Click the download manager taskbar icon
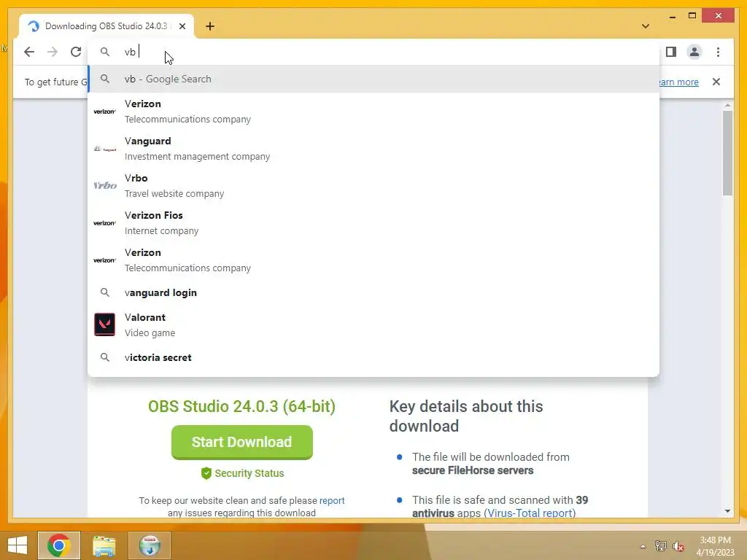This screenshot has width=747, height=560. [x=150, y=545]
